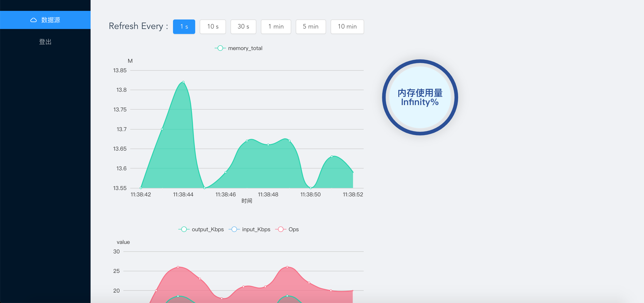Click the 内存使用量 circular gauge
Screen dimensions: 644x303
tap(420, 98)
